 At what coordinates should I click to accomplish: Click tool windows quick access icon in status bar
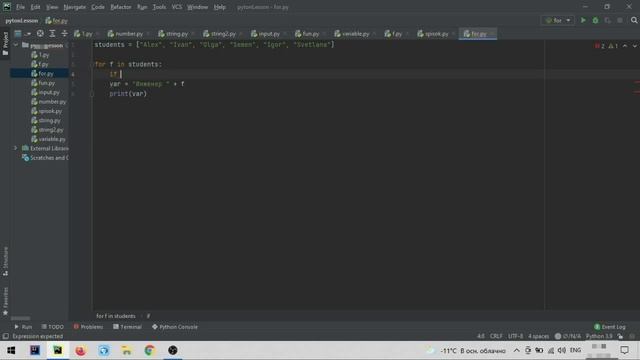point(5,336)
